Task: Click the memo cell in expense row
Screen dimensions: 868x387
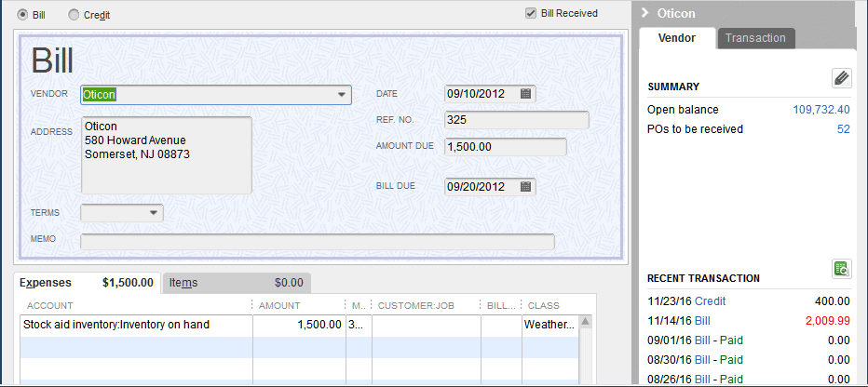Action: [359, 325]
